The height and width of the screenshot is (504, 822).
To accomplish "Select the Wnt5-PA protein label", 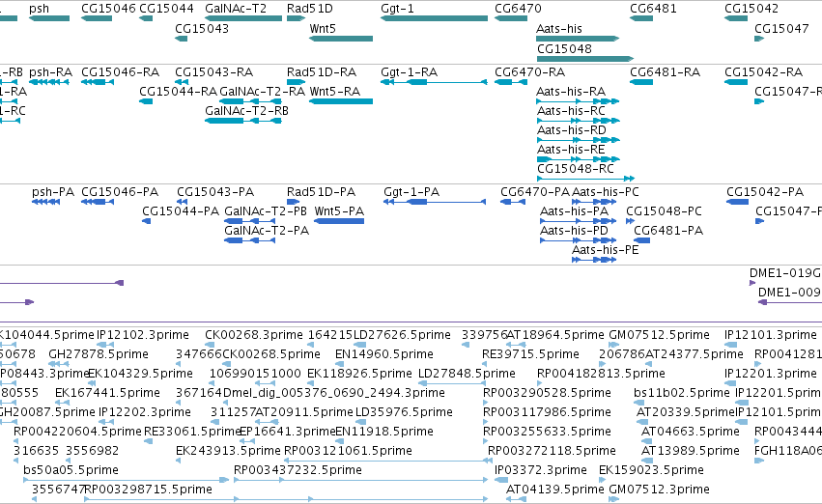I will pos(339,211).
